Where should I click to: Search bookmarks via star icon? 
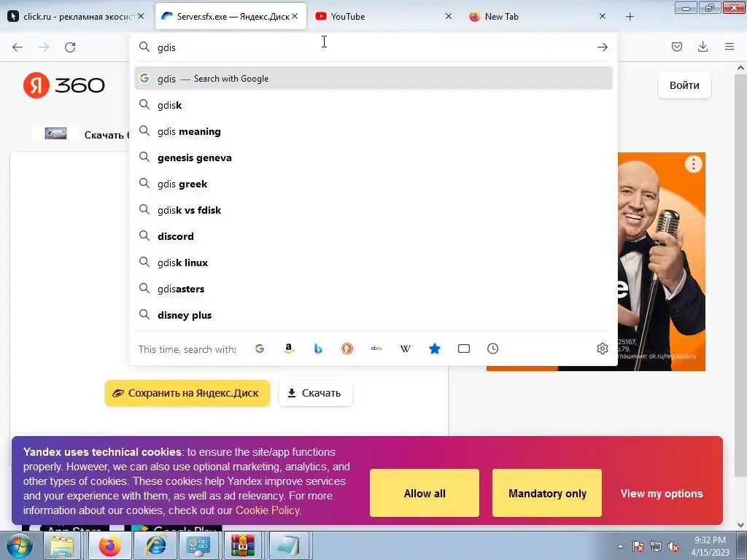coord(435,349)
